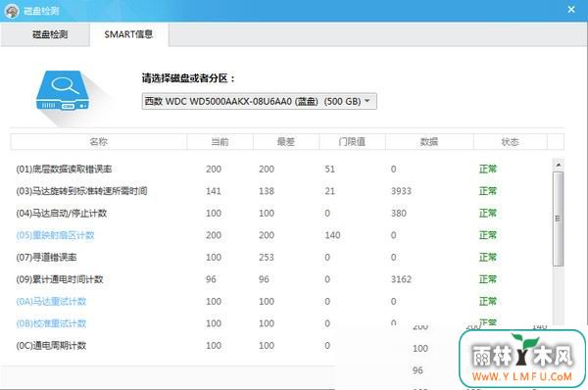The height and width of the screenshot is (390, 588).
Task: Select row (0C)通电周期计数
Action: [172, 345]
